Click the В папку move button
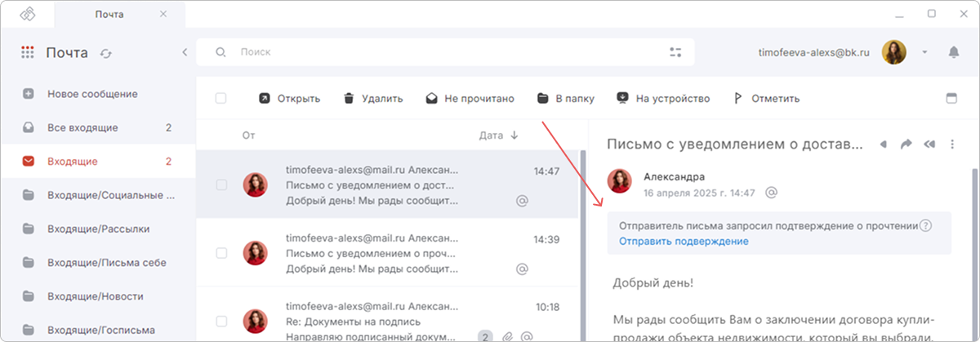980x342 pixels. (x=565, y=99)
